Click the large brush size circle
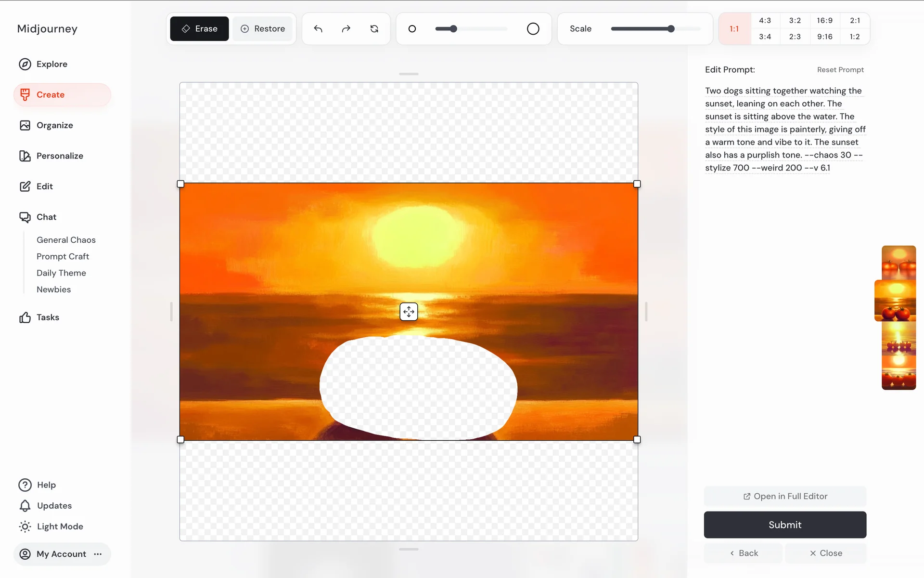Viewport: 924px width, 578px height. click(533, 29)
